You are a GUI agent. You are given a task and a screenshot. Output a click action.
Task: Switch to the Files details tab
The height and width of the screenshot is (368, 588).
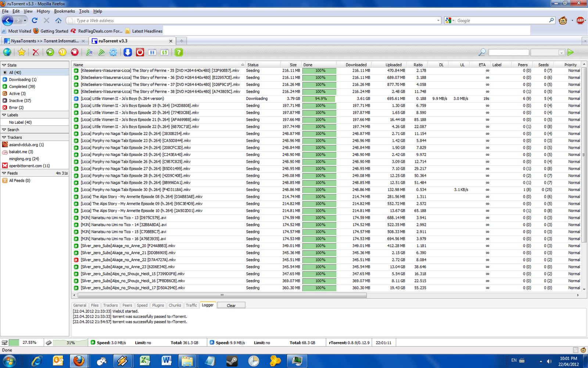click(x=95, y=305)
